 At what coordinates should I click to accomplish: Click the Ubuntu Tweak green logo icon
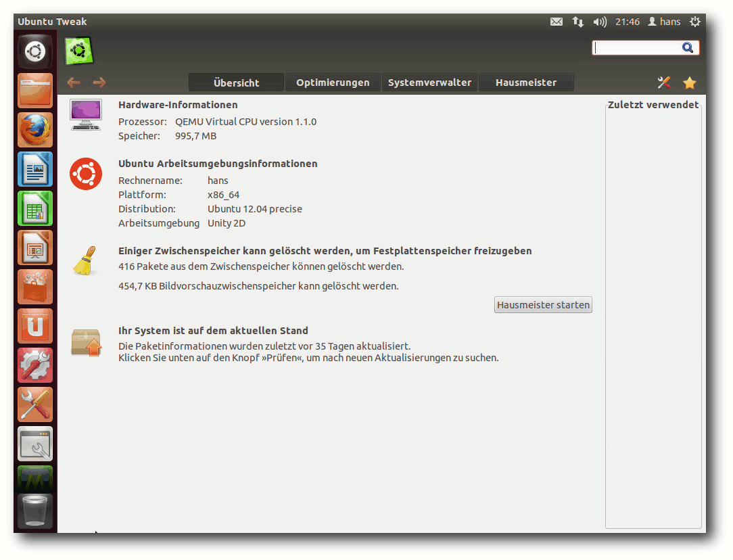click(78, 51)
